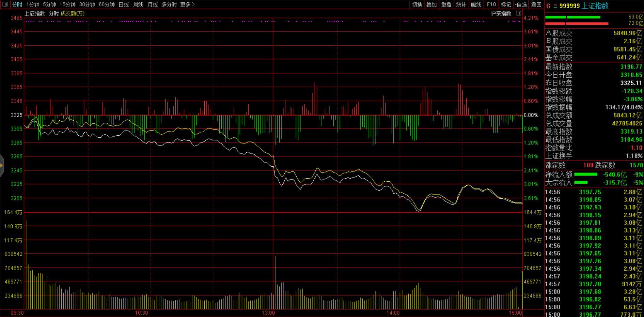Click the 指数涨幅 value -3.86%
Image resolution: width=644 pixels, height=317 pixels.
tap(633, 99)
